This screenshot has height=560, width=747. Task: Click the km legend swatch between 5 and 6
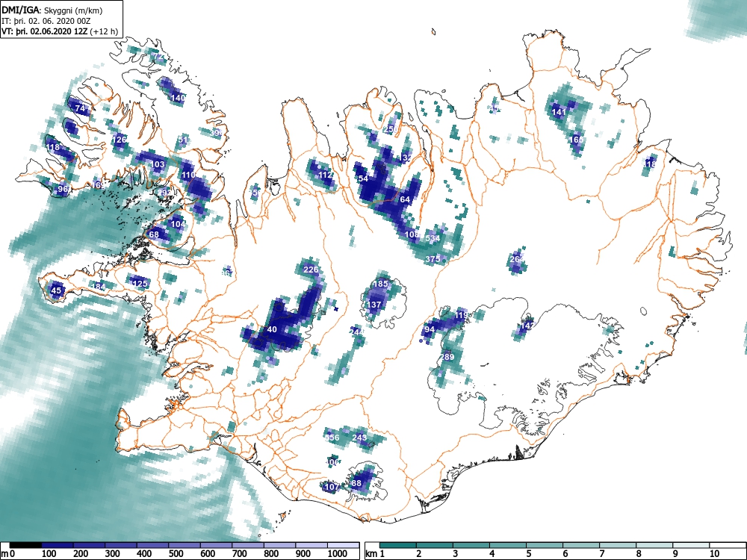pyautogui.click(x=545, y=545)
